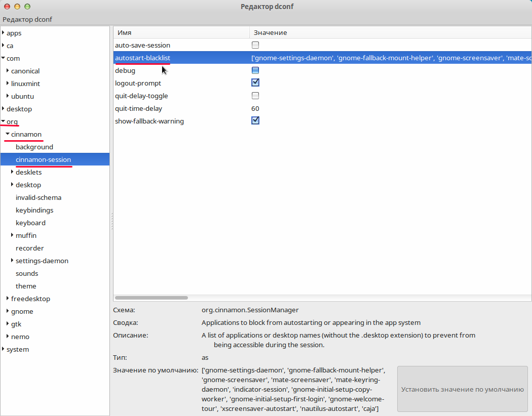Click the horizontal scrollbar of key list
The width and height of the screenshot is (532, 416).
(151, 298)
